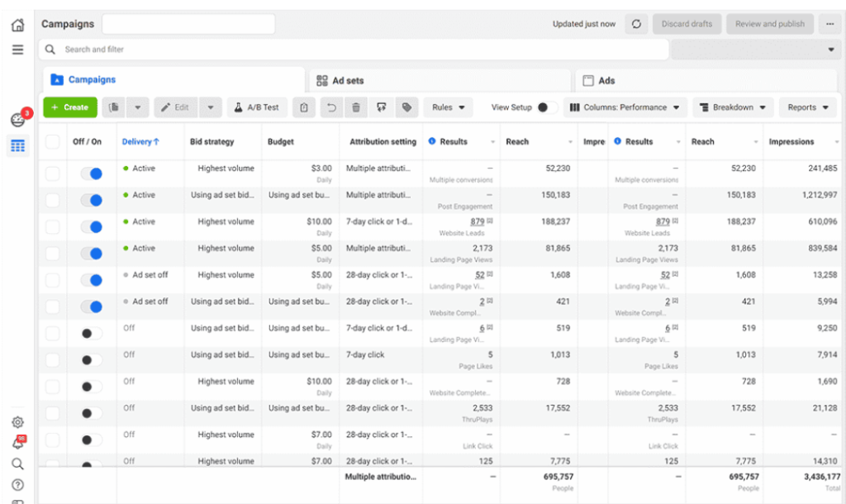
Task: Click the A/B Test button
Action: coord(257,107)
